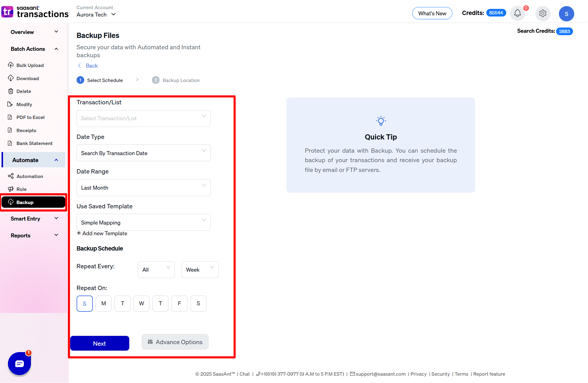This screenshot has width=588, height=383.
Task: Open the settings gear icon
Action: click(543, 13)
